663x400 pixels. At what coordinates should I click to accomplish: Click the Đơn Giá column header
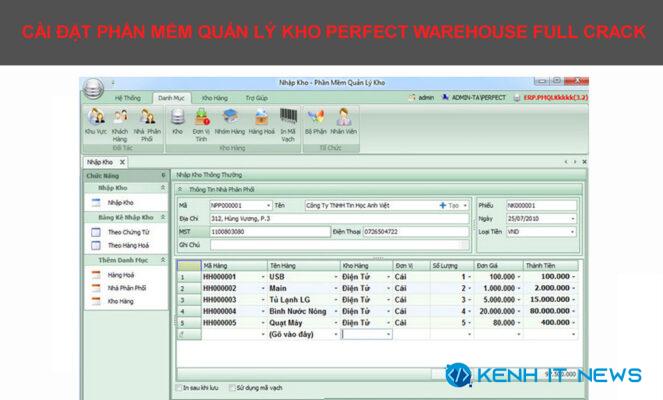[498, 266]
